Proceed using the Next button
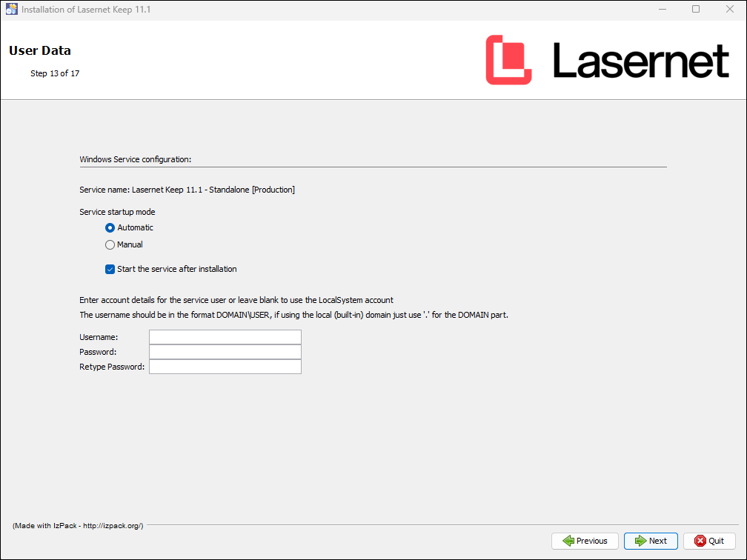The image size is (747, 560). 651,541
